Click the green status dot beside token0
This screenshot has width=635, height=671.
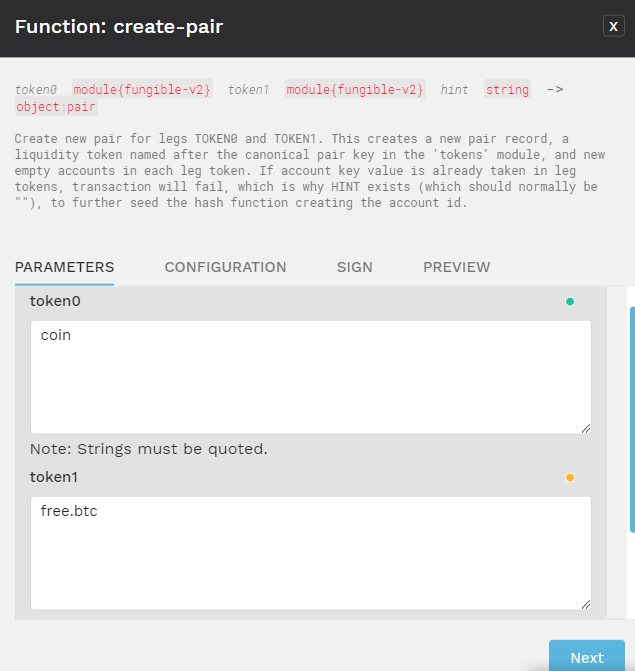570,302
